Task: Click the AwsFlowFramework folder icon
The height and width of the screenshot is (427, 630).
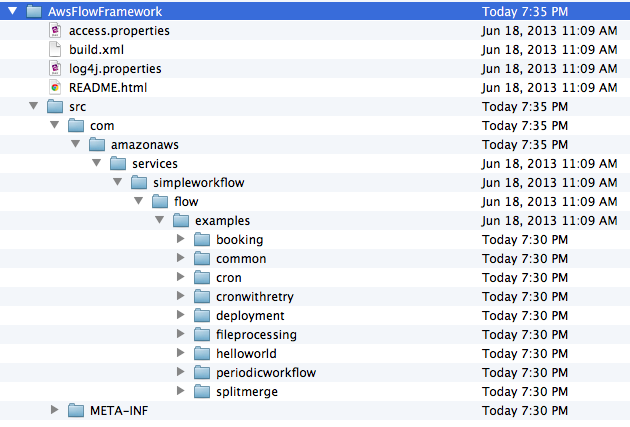Action: (x=34, y=11)
